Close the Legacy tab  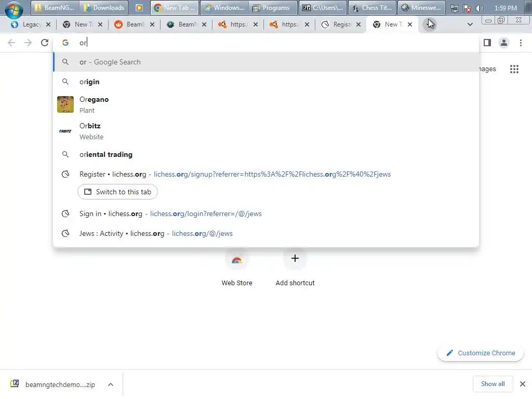click(x=48, y=24)
